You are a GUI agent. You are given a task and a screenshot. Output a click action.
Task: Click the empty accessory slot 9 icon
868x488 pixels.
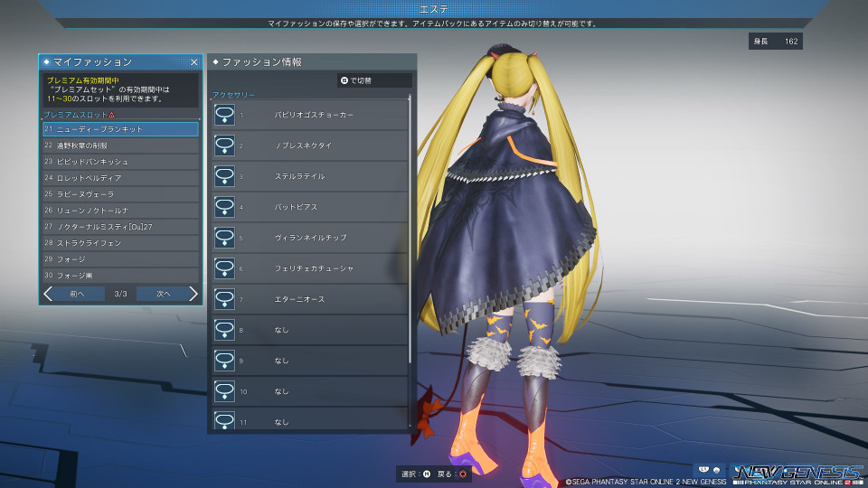(224, 361)
